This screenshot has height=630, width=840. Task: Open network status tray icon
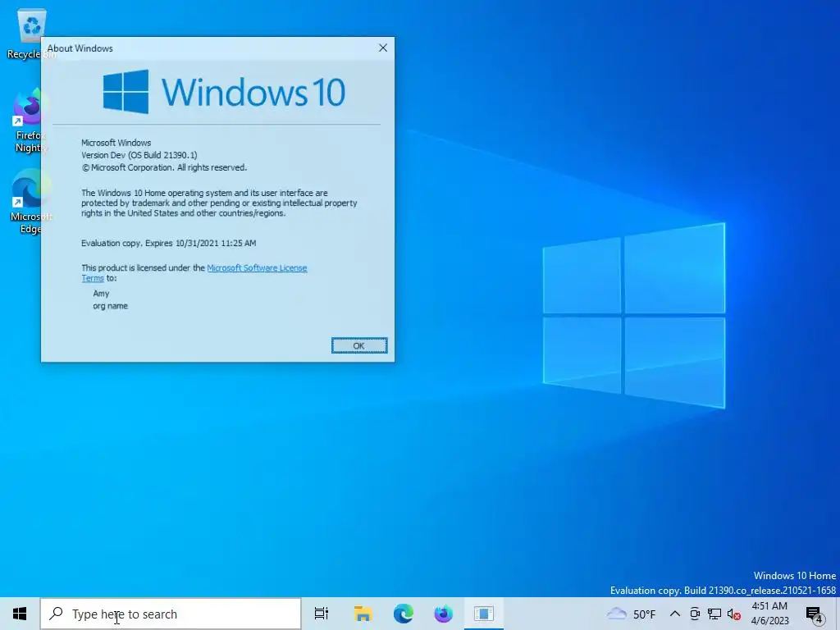(714, 614)
